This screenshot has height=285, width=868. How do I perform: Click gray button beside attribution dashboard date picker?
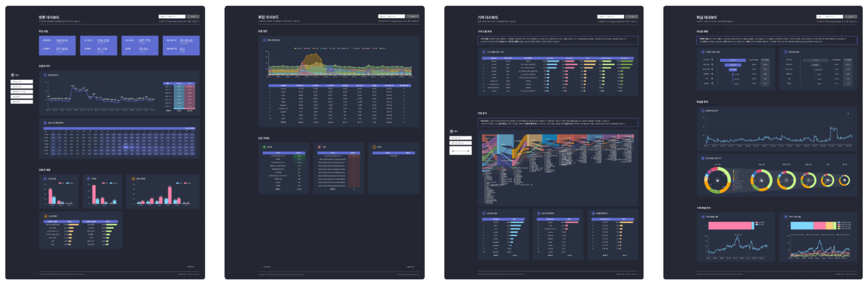tap(632, 17)
